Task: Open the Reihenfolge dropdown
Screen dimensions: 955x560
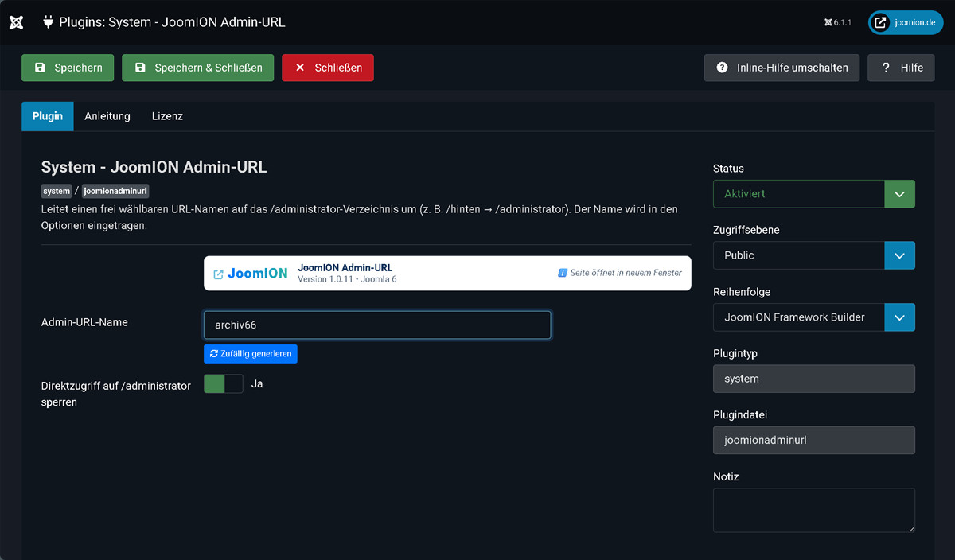Action: [x=814, y=317]
